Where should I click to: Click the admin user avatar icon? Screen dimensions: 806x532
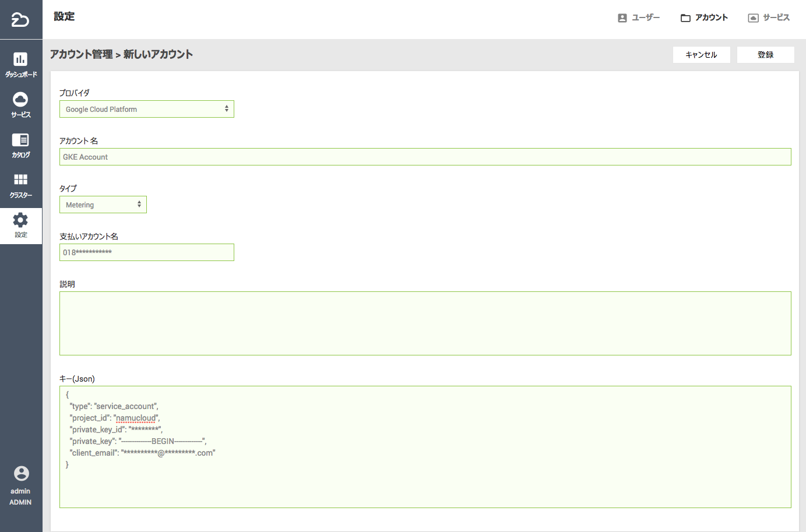(x=21, y=473)
